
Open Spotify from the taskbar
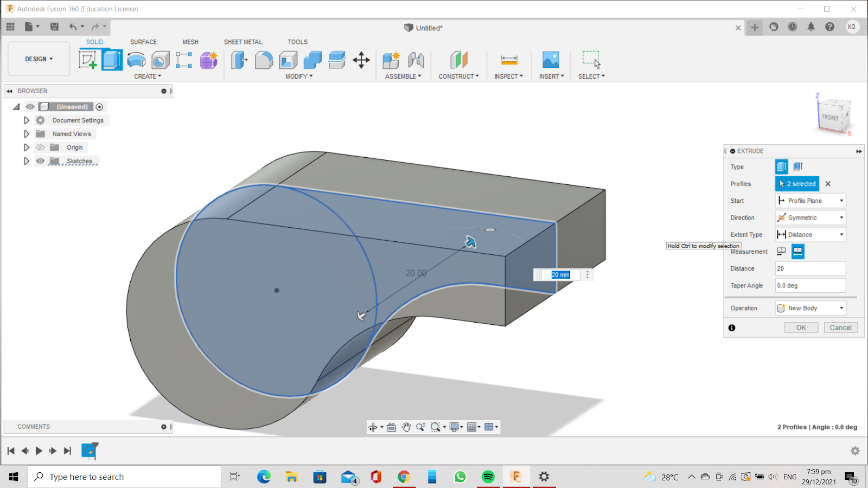click(488, 477)
